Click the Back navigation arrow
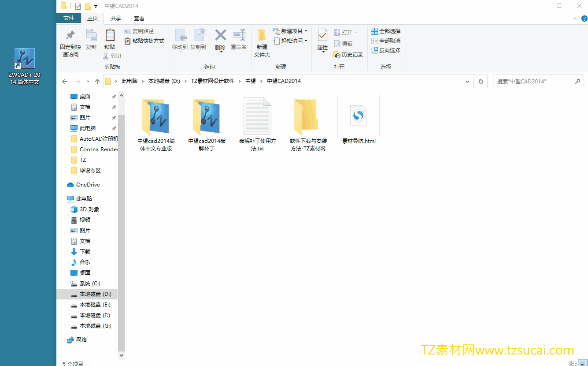 (65, 82)
